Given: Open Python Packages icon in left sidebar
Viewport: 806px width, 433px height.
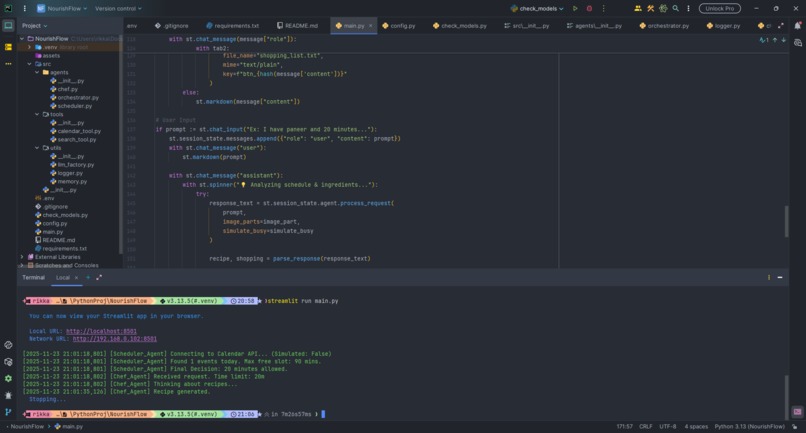Looking at the screenshot, I should pyautogui.click(x=8, y=362).
